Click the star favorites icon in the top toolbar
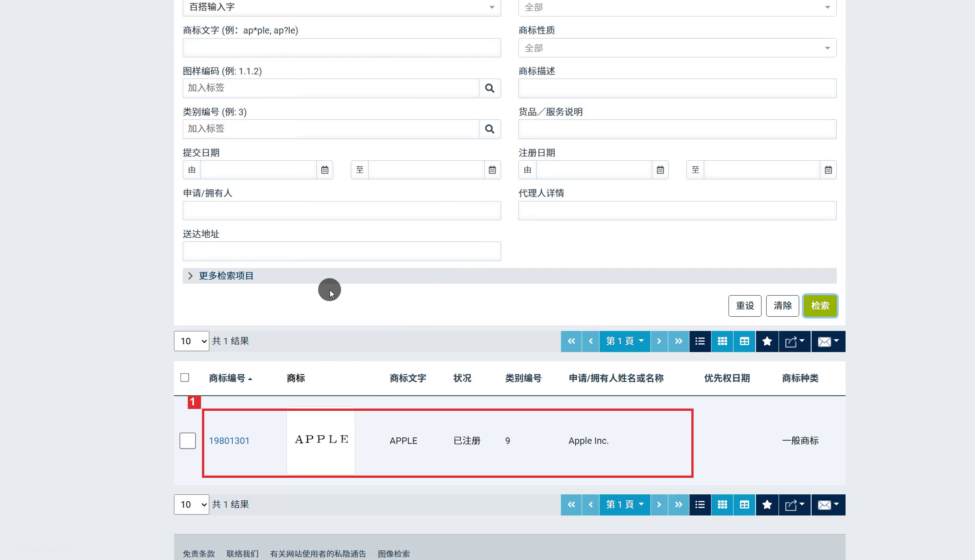 [767, 342]
